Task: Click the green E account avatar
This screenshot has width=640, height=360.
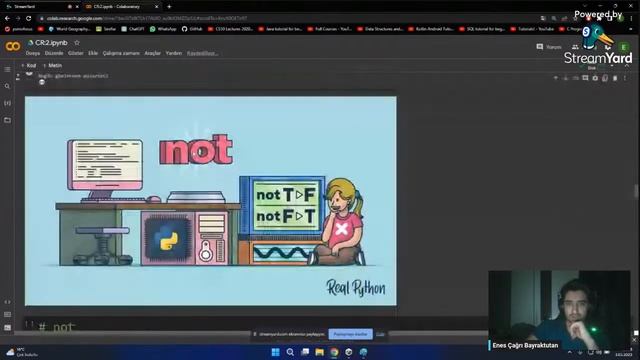Action: point(623,47)
